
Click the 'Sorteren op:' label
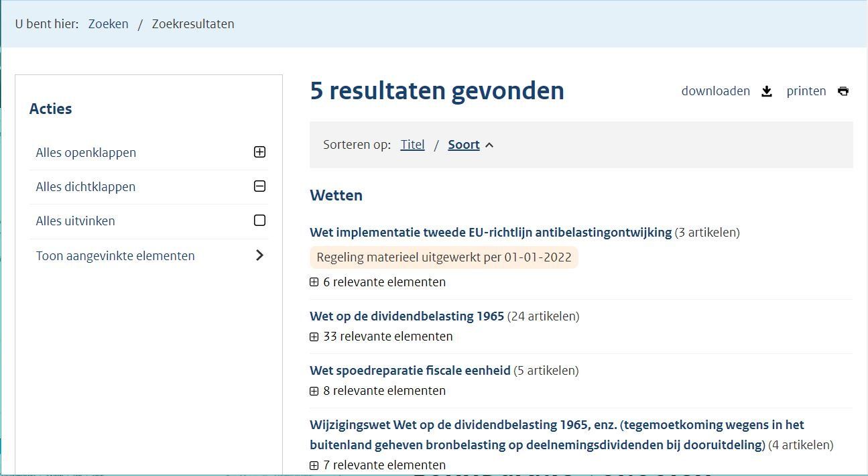(x=357, y=145)
